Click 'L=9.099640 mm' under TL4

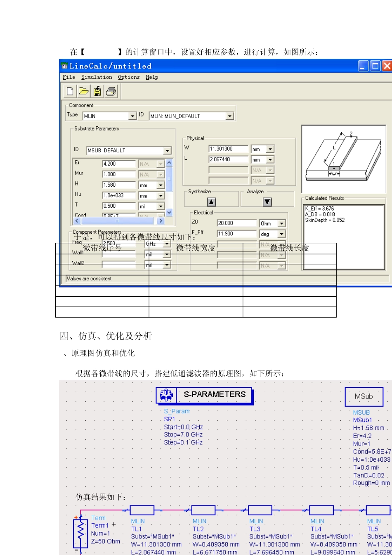(333, 552)
